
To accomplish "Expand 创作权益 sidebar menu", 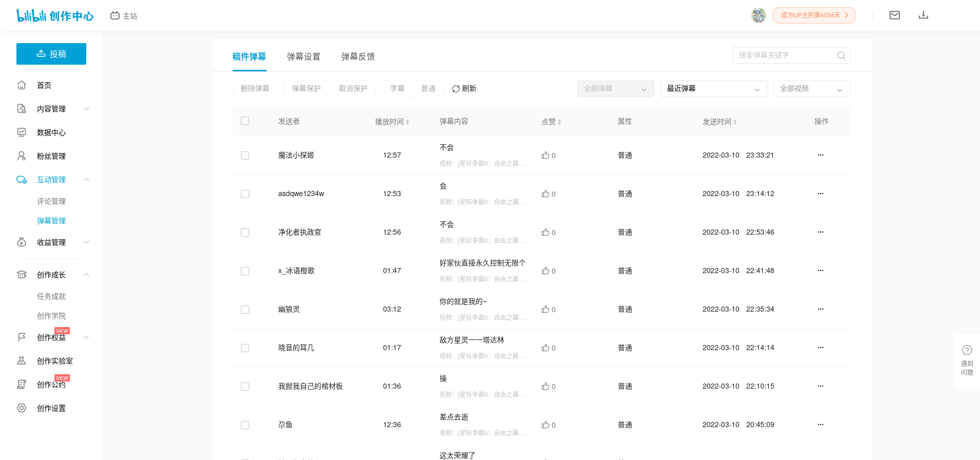I will pyautogui.click(x=51, y=337).
